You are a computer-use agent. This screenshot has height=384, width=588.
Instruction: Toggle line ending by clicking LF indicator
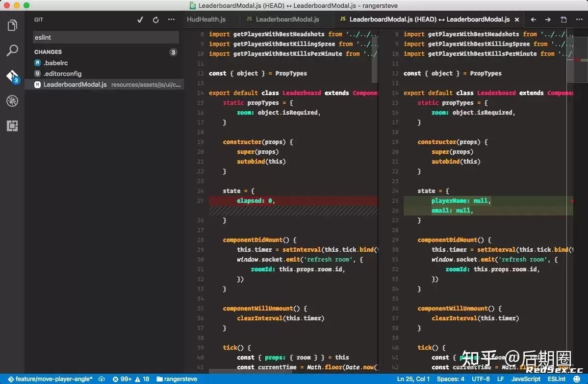click(500, 379)
